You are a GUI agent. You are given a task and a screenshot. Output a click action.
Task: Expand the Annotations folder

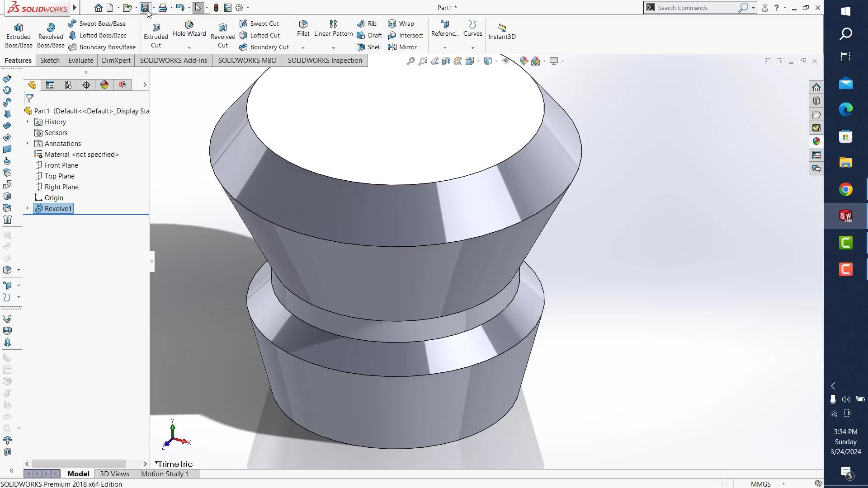point(27,143)
